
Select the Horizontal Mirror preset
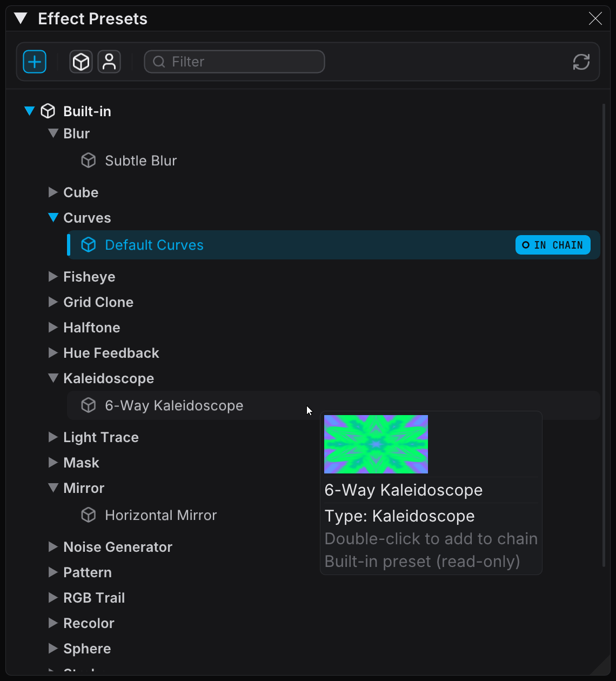pos(161,515)
